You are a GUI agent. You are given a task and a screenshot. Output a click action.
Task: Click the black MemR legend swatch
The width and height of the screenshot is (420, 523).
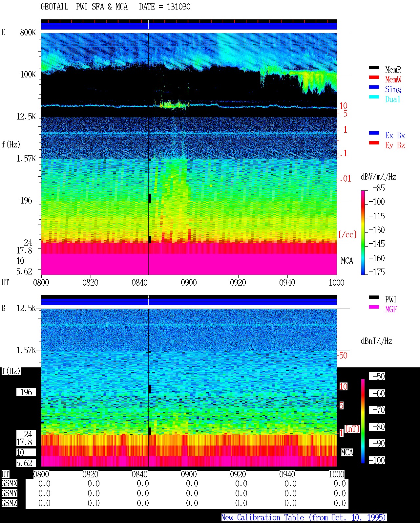point(374,68)
